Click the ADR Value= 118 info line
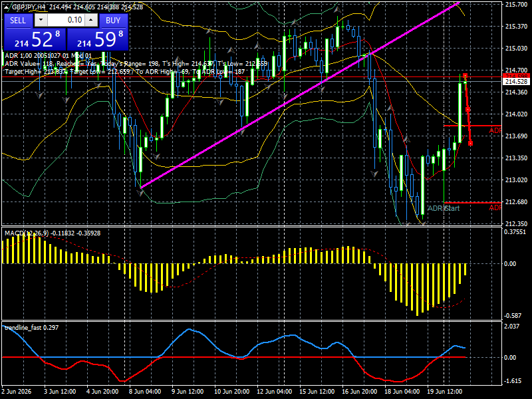 (x=136, y=64)
